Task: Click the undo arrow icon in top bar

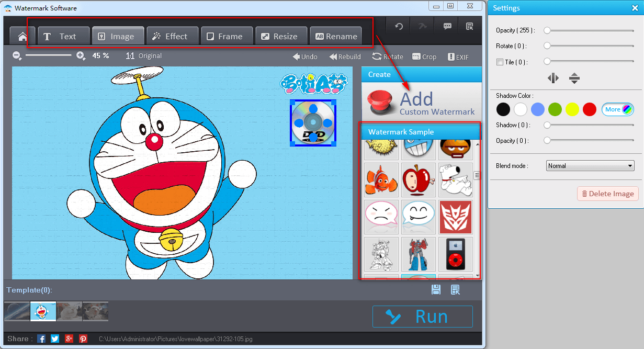Action: [399, 26]
